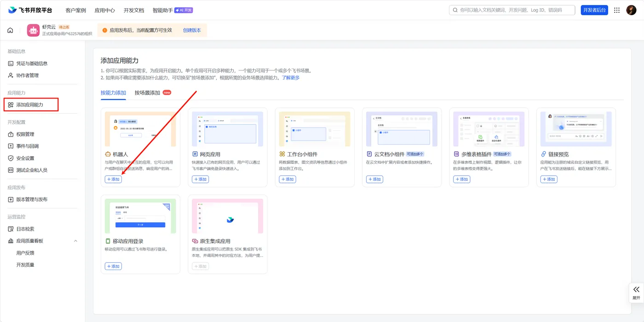Focus the documentation search input field
The image size is (644, 322).
coord(512,10)
